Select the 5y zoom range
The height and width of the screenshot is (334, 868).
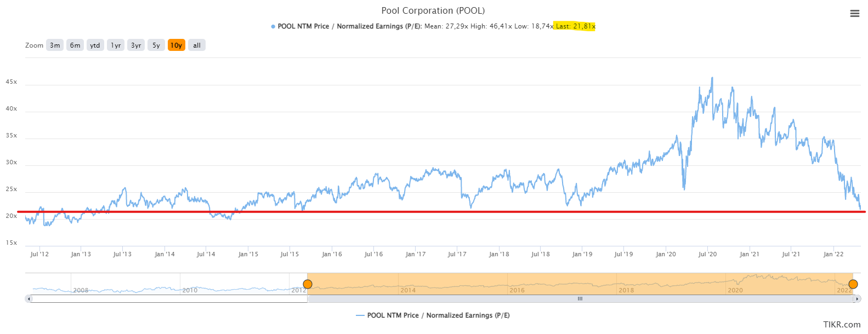156,45
